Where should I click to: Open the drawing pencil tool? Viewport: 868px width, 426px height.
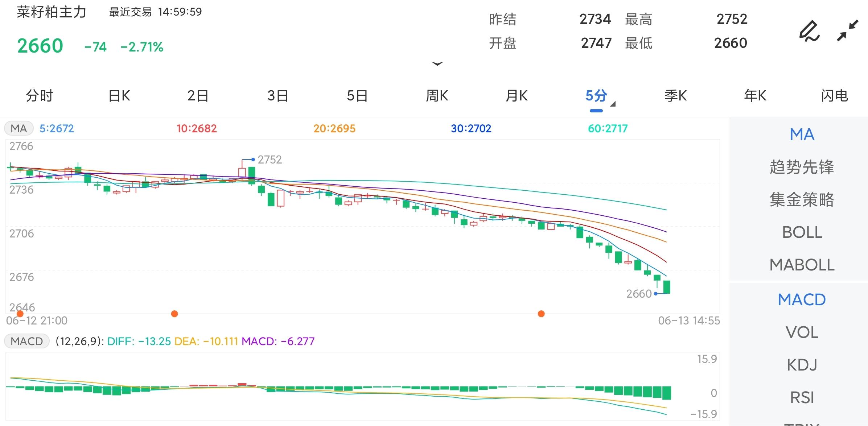point(809,31)
